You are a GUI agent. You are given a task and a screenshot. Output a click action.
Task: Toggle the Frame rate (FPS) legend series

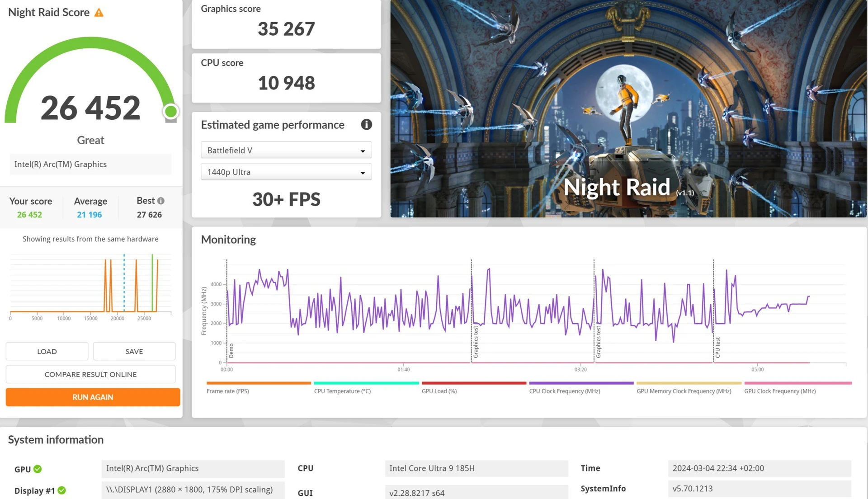click(228, 391)
